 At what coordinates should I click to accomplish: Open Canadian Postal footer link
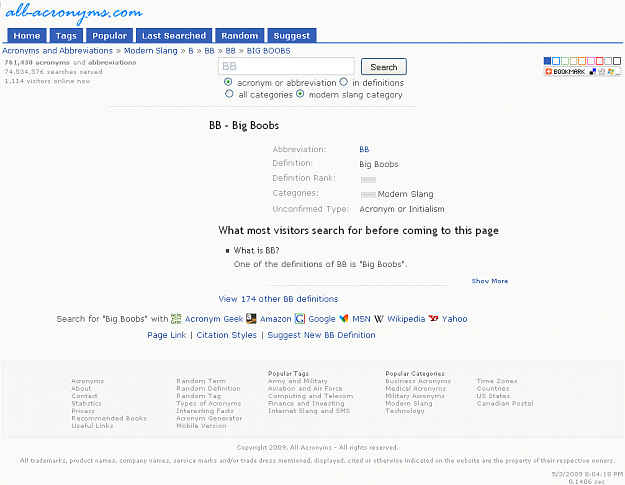coord(505,403)
